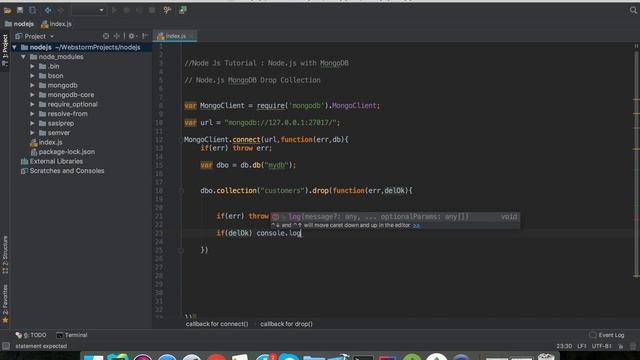The width and height of the screenshot is (640, 360).
Task: Click the link in the completion hint
Action: tap(416, 225)
